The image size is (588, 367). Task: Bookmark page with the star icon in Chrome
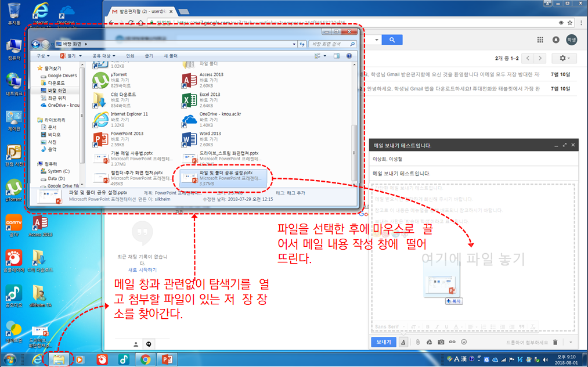tap(570, 23)
